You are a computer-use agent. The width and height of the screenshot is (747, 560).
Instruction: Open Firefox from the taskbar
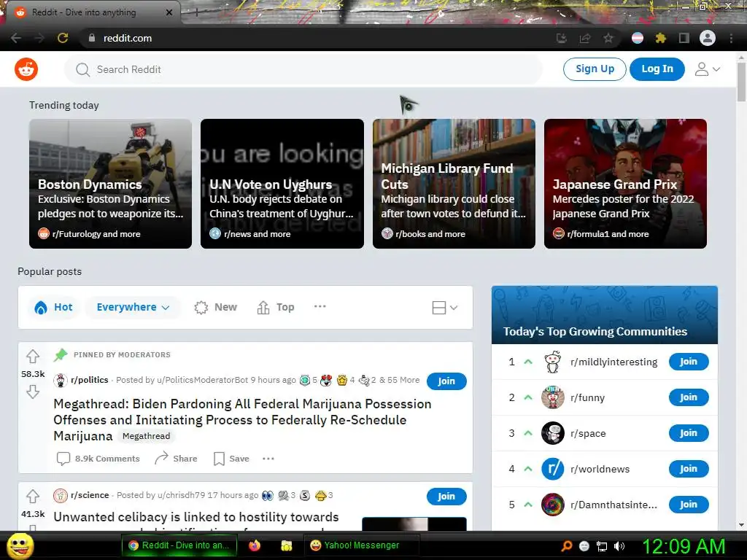[255, 545]
